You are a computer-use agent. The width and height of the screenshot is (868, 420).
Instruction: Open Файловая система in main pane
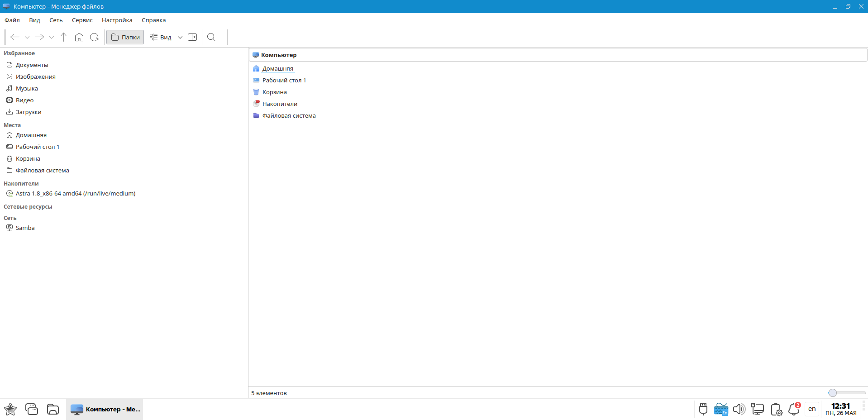(289, 115)
